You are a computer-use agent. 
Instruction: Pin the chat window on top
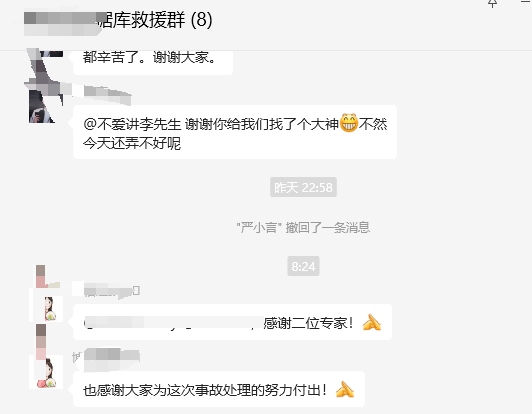(493, 3)
